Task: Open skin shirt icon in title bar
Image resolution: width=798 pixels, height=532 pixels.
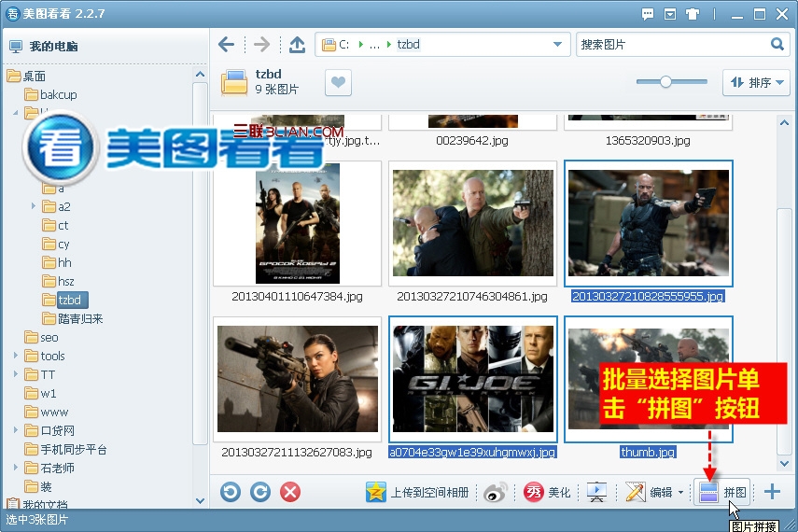Action: [693, 14]
